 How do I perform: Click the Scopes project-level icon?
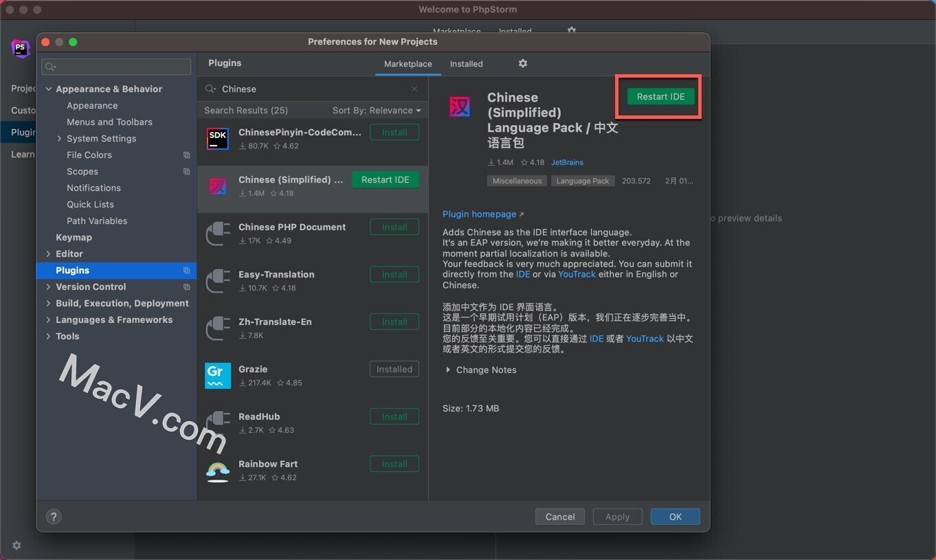pyautogui.click(x=186, y=172)
